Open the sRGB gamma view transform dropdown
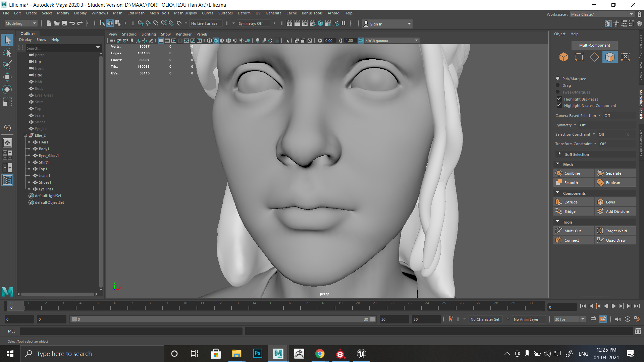Image resolution: width=644 pixels, height=362 pixels. click(x=392, y=41)
